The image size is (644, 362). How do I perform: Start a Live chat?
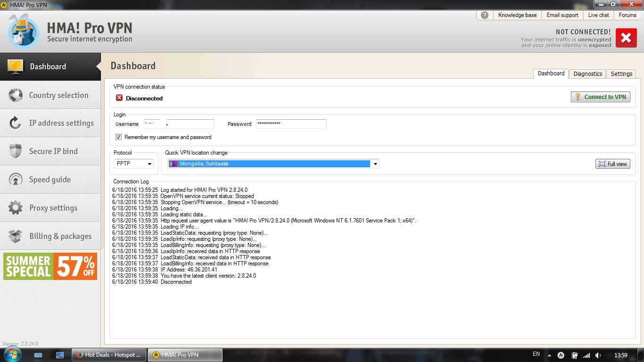pyautogui.click(x=599, y=15)
